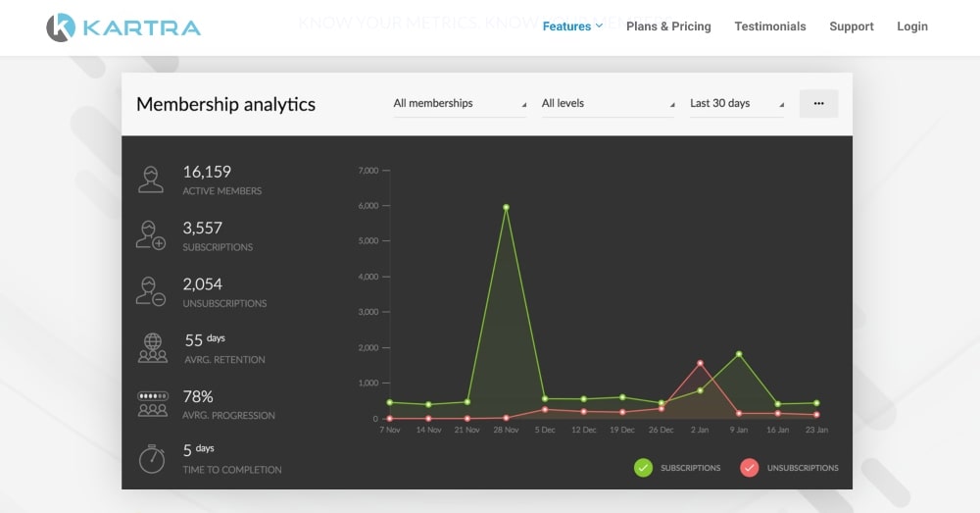The width and height of the screenshot is (980, 513).
Task: Toggle the red Unsubscriptions legend checkmark
Action: point(750,468)
